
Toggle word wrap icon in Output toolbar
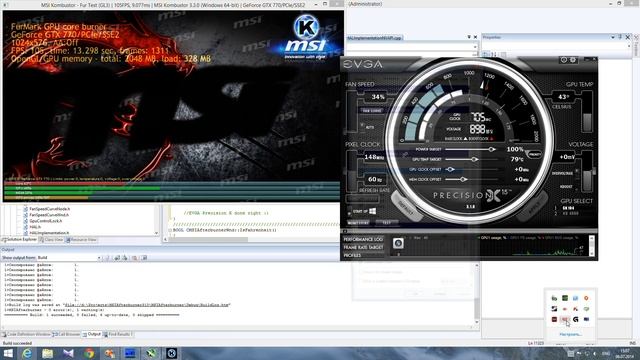144,258
